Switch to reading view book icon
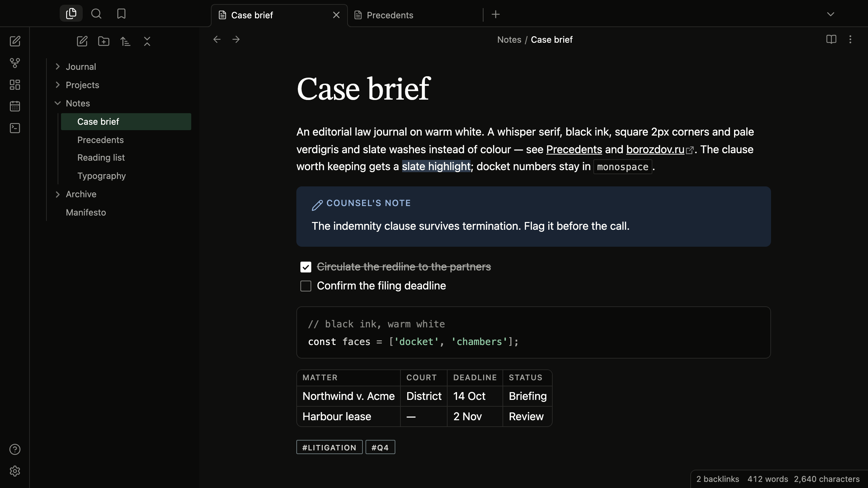 coord(831,40)
